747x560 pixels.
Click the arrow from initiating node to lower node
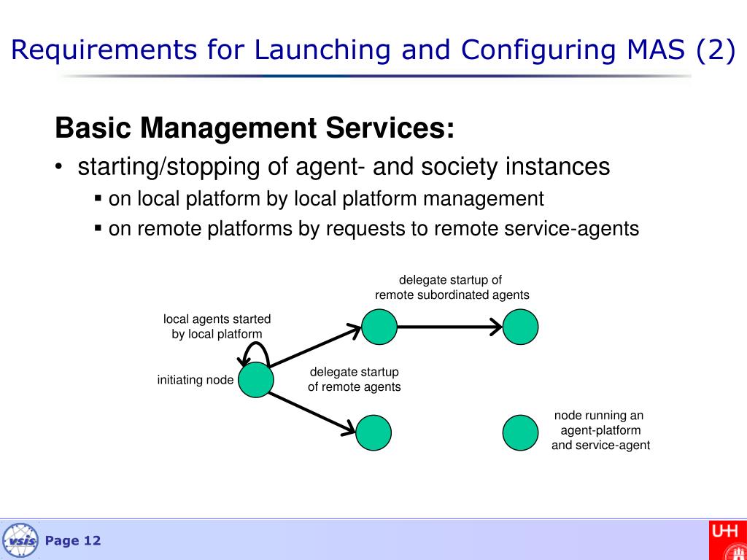pos(312,413)
